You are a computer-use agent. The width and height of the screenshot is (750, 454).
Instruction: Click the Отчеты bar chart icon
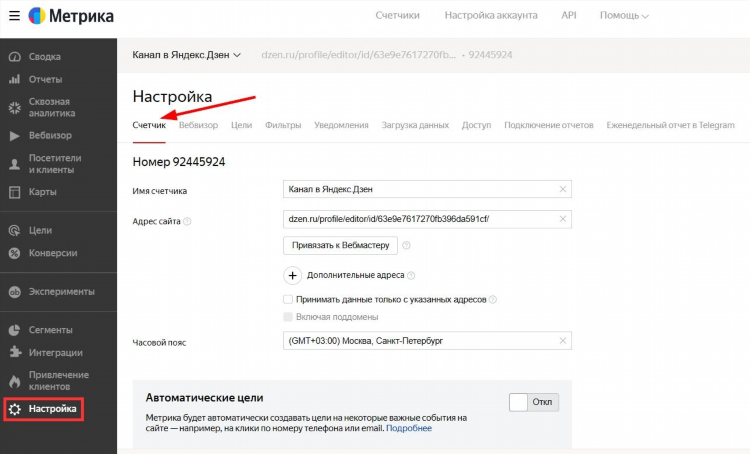click(15, 79)
